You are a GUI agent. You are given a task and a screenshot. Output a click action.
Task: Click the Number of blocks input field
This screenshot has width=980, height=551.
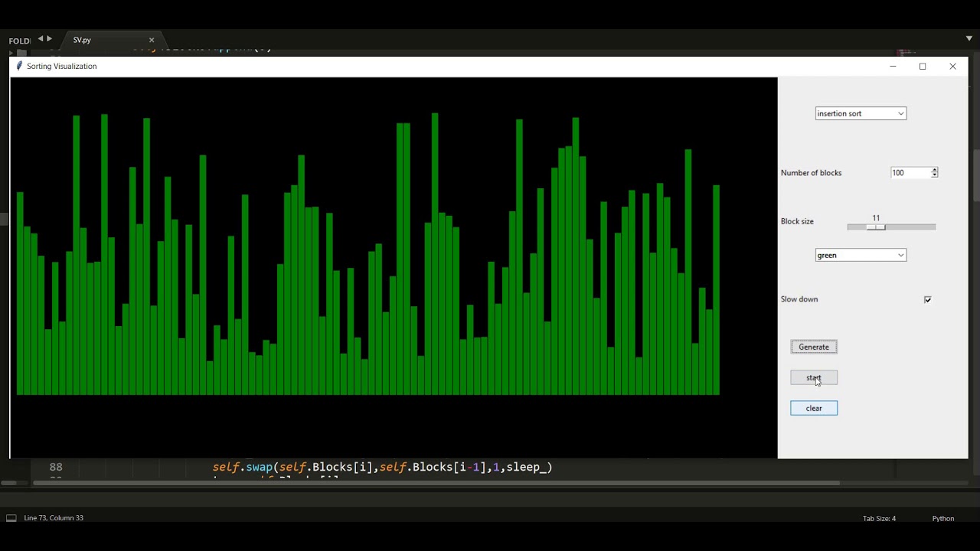(x=910, y=173)
